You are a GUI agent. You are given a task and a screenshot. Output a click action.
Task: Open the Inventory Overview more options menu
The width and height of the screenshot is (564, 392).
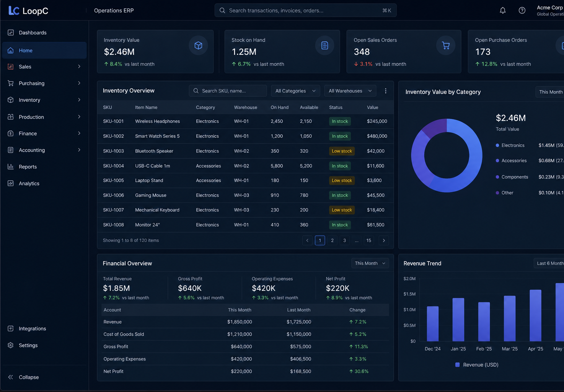tap(386, 91)
